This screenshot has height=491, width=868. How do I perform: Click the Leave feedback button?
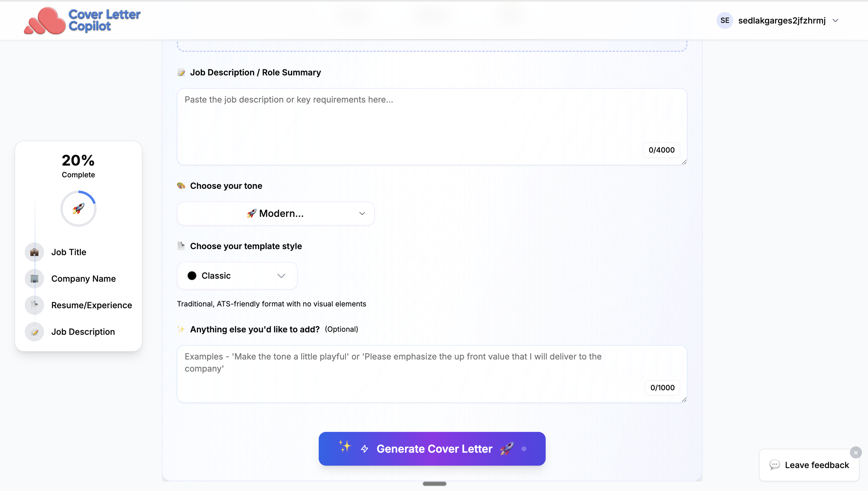816,465
